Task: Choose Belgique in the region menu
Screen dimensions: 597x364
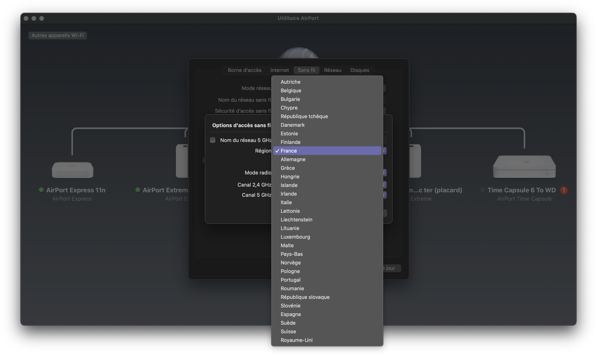Action: click(x=327, y=90)
